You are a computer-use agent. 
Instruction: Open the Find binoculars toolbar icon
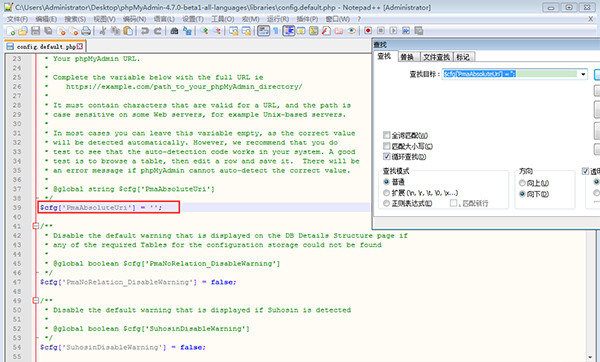coord(174,31)
